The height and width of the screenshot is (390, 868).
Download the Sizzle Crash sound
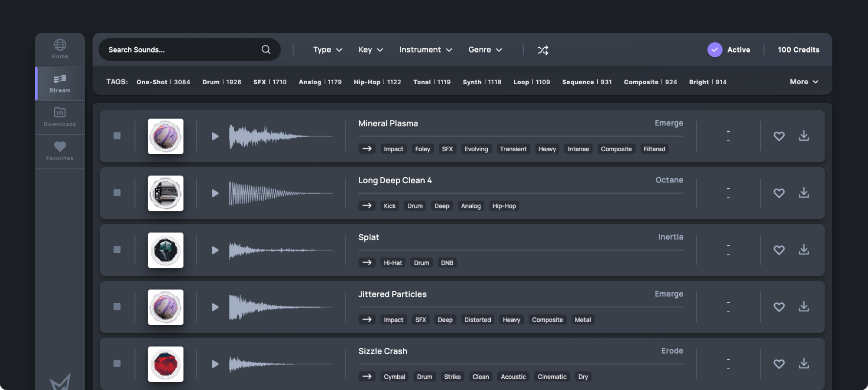pyautogui.click(x=804, y=364)
